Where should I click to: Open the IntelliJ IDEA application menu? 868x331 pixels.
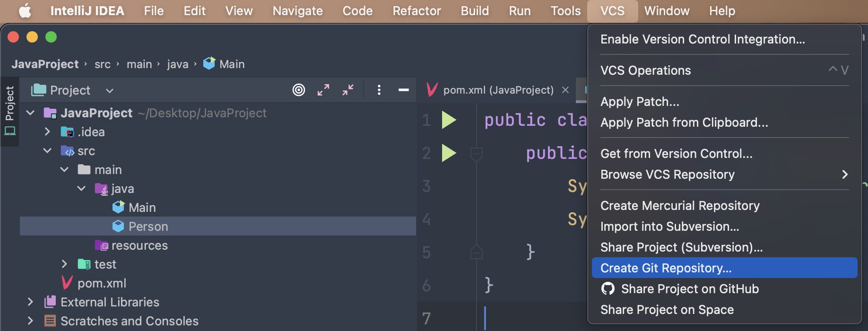coord(87,11)
